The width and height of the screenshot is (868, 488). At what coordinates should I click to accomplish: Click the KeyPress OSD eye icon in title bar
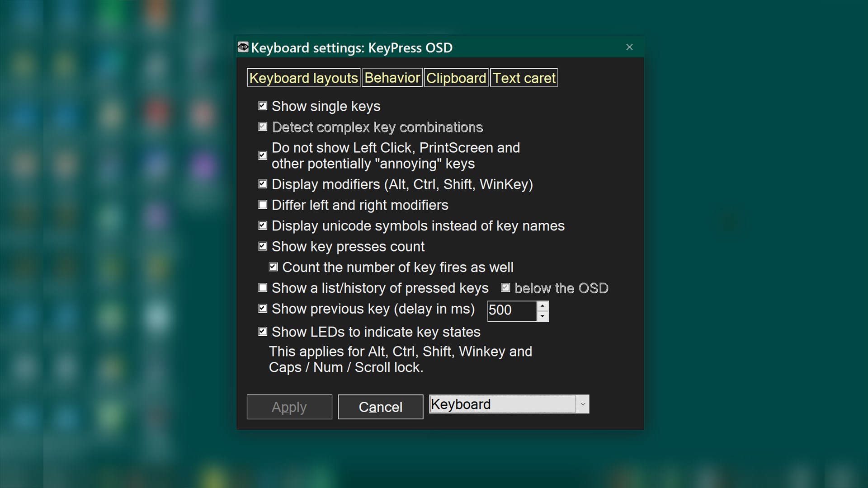(243, 47)
